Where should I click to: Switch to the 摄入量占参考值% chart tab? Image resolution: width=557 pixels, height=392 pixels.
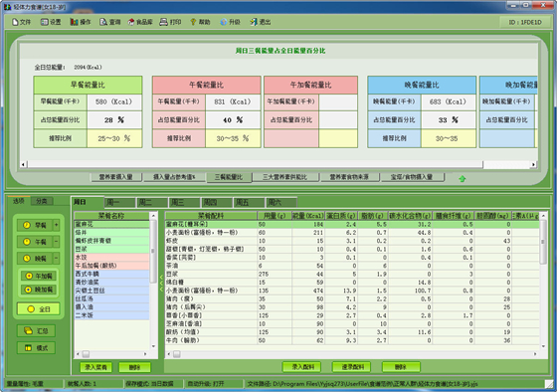(x=174, y=177)
